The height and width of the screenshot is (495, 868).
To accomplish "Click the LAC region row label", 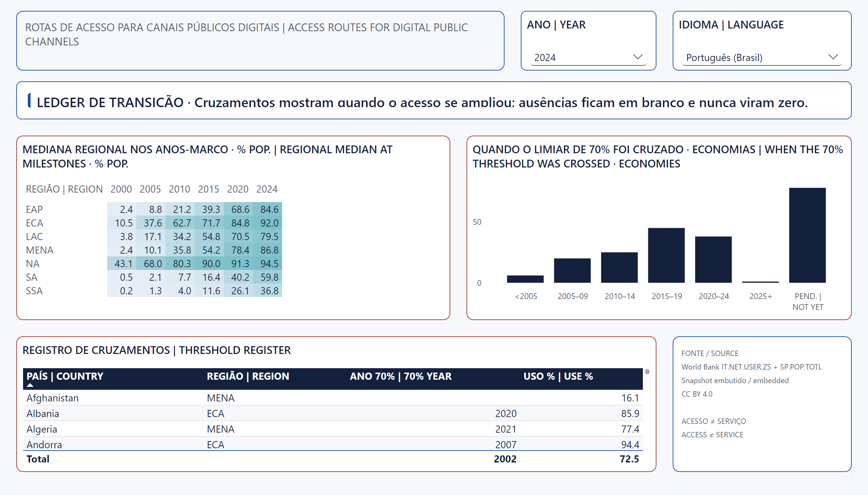I will pos(34,236).
